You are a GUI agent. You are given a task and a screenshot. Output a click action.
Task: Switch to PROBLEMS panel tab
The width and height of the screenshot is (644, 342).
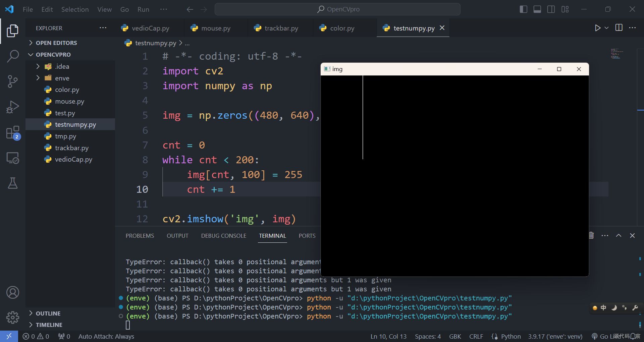click(x=140, y=236)
